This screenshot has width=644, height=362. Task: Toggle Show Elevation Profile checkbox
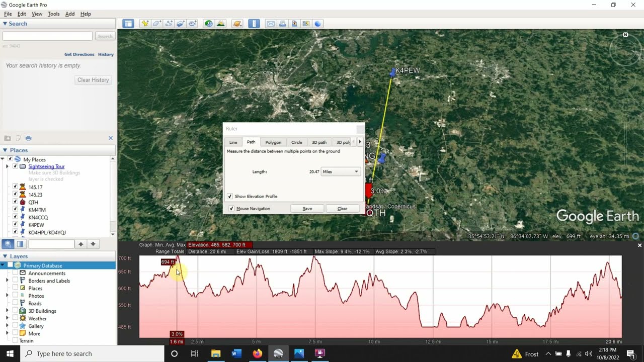[230, 197]
